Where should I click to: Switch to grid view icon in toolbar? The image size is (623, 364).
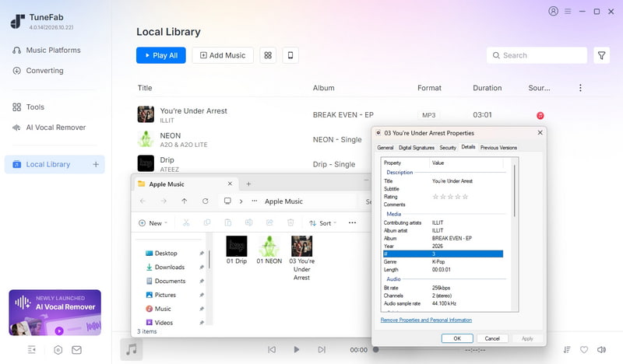click(x=268, y=55)
